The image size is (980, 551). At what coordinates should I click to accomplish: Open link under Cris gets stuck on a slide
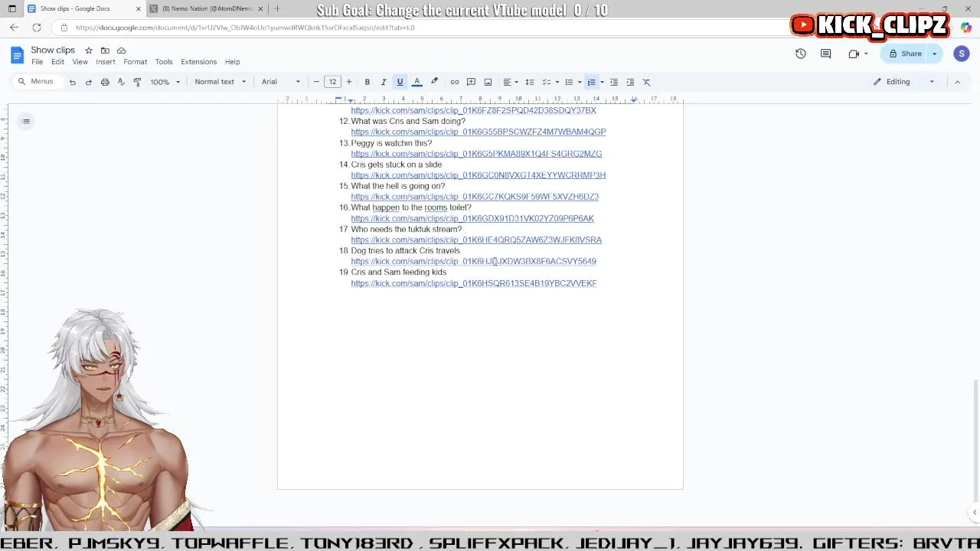[x=479, y=175]
